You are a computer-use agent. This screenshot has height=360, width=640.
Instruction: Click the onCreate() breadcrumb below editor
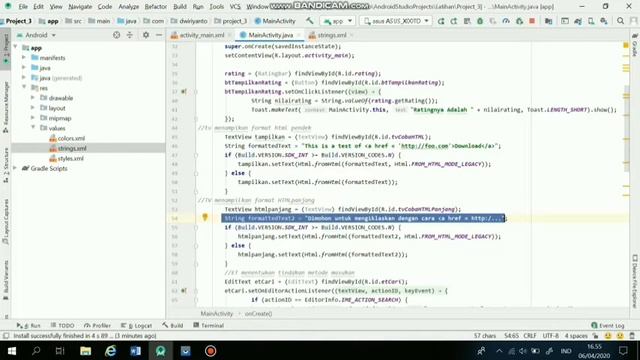[258, 313]
